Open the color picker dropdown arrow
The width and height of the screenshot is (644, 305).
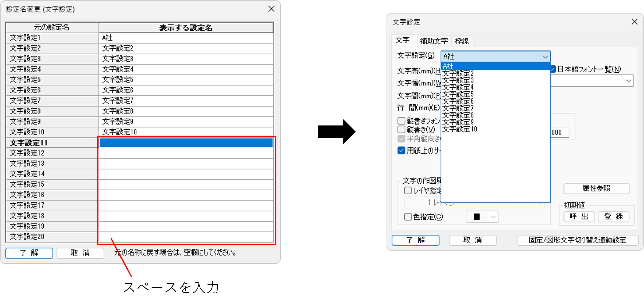pos(493,217)
